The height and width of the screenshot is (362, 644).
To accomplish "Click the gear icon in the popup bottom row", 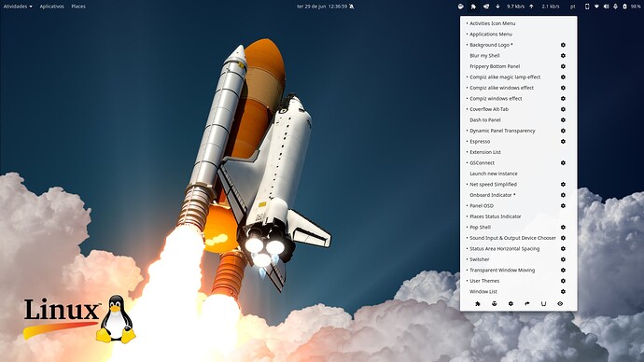I will [511, 304].
